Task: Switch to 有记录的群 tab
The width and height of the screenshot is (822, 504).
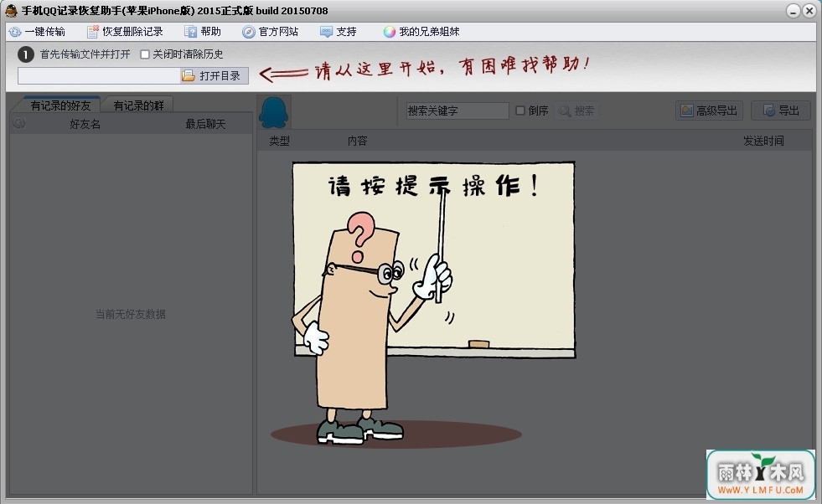Action: (138, 105)
